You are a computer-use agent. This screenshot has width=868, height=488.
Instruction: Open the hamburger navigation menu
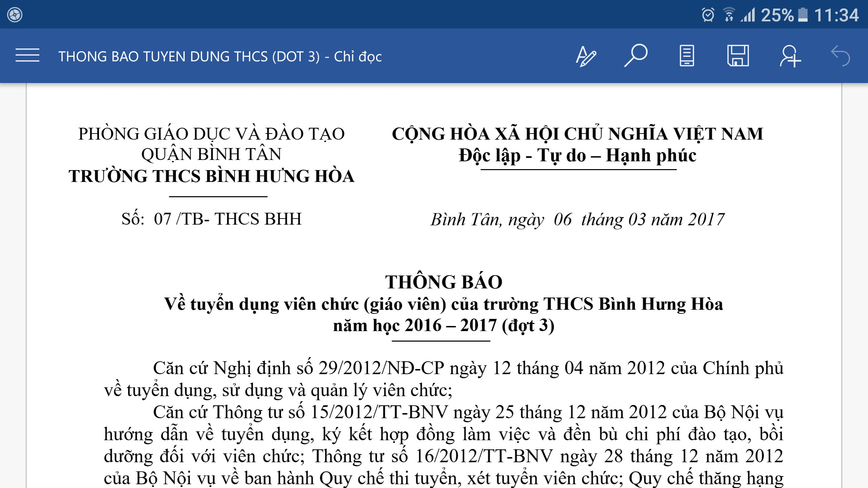pos(27,56)
